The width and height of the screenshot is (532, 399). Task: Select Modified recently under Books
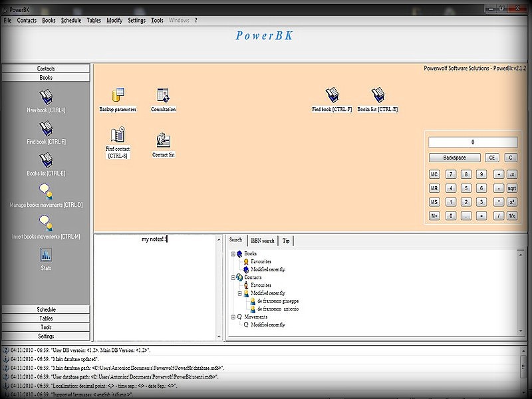(268, 269)
